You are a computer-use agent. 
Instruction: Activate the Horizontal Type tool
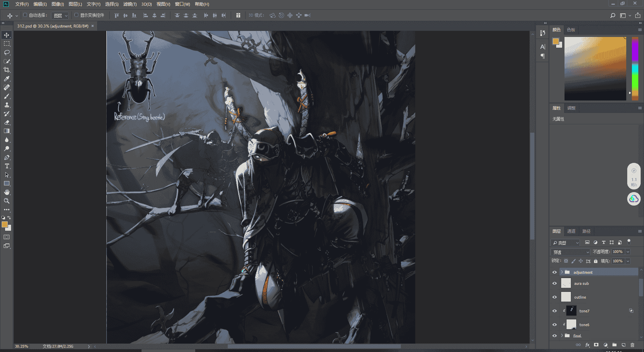click(x=7, y=166)
